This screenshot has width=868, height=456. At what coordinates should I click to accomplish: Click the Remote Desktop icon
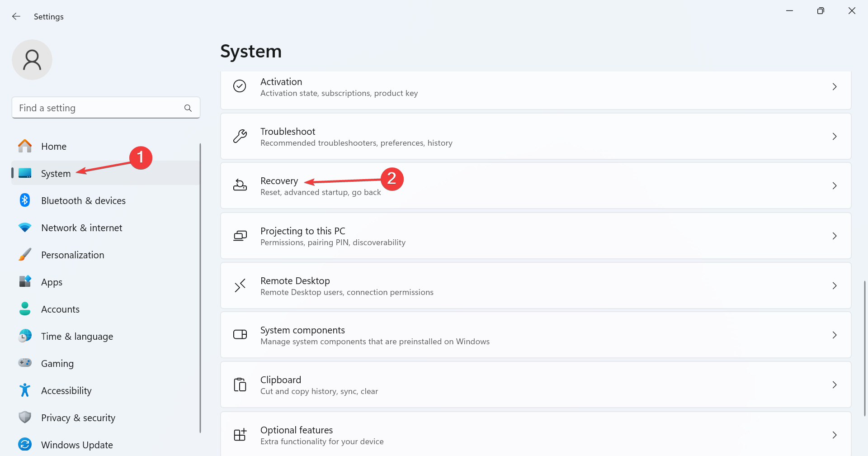tap(240, 285)
